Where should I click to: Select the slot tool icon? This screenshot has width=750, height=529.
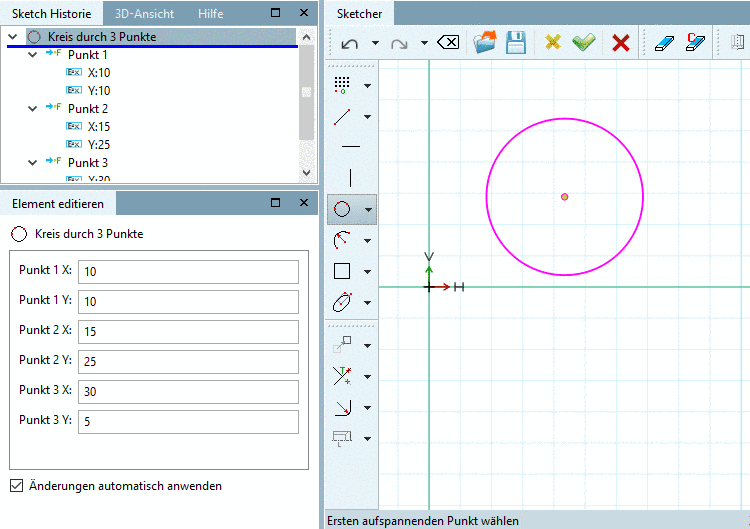click(x=342, y=302)
